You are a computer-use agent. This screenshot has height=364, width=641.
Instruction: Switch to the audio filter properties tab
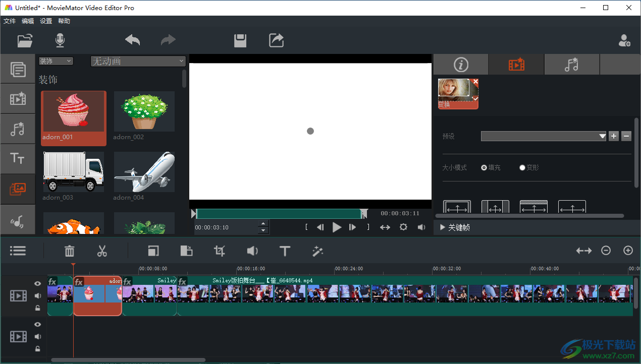click(572, 65)
